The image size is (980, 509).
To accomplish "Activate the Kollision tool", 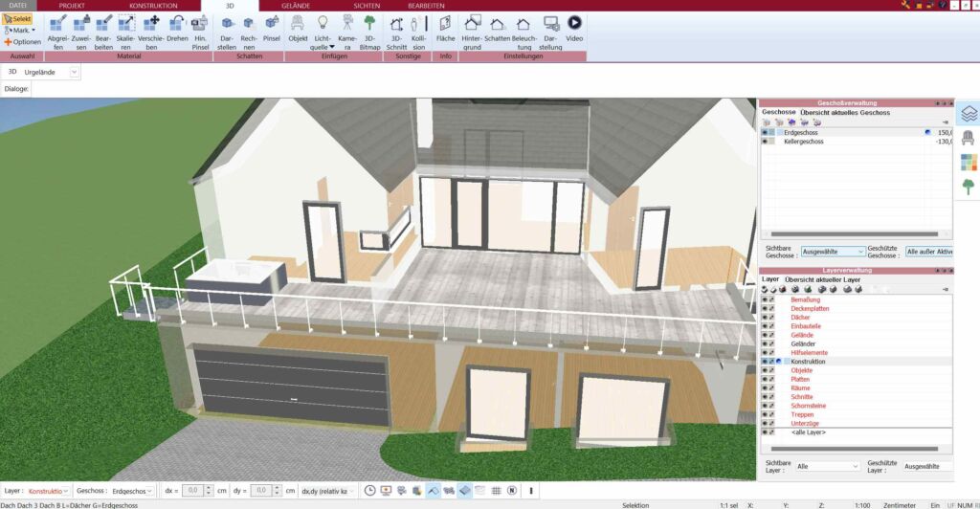I will coord(419,33).
